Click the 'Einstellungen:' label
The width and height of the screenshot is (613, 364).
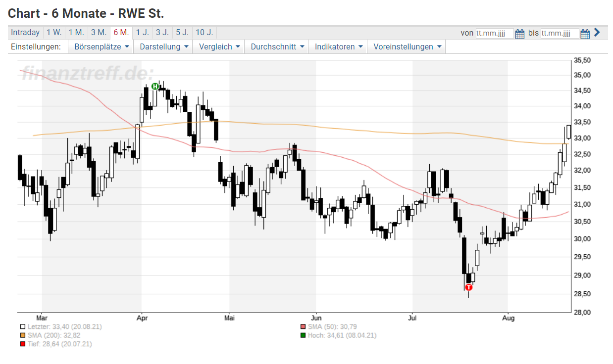(x=36, y=46)
